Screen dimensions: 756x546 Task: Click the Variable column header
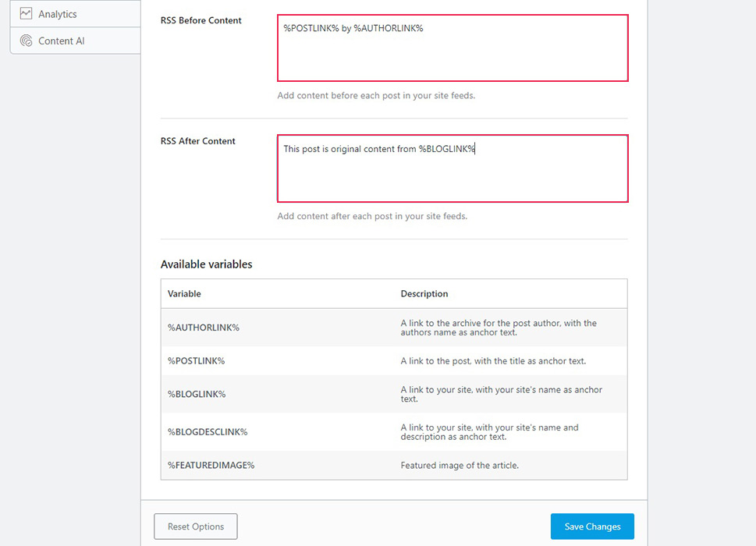(x=184, y=294)
